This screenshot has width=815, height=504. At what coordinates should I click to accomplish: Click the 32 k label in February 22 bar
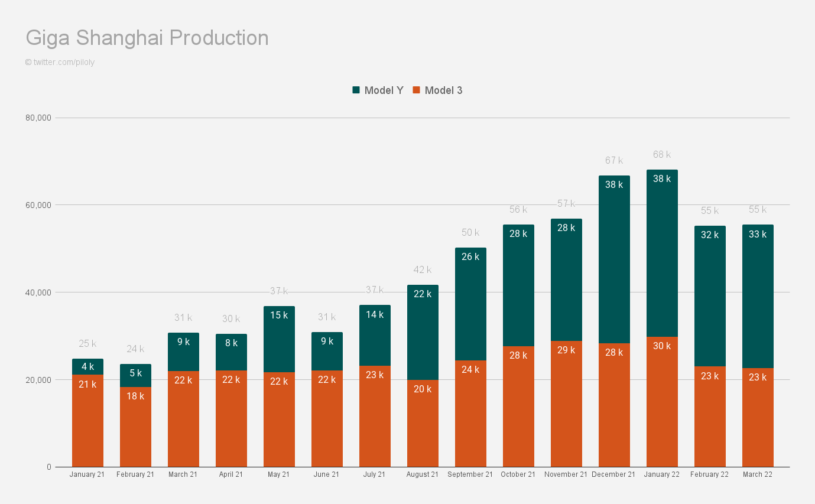pos(710,235)
